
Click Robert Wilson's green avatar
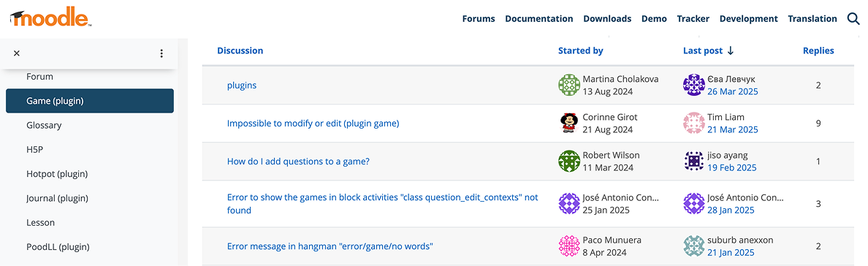[x=569, y=161]
